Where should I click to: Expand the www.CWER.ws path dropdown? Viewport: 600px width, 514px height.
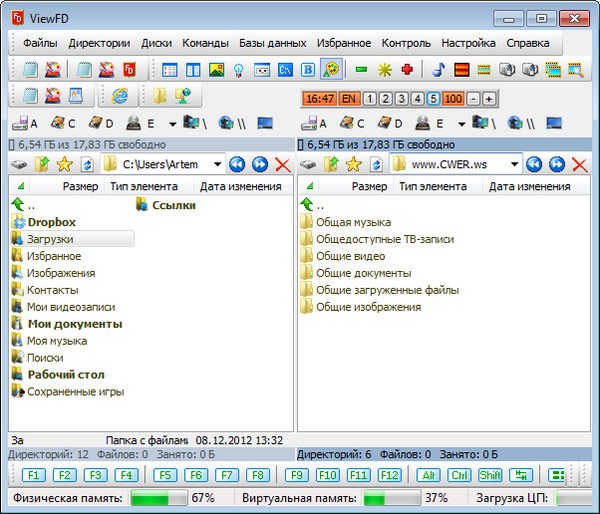513,164
